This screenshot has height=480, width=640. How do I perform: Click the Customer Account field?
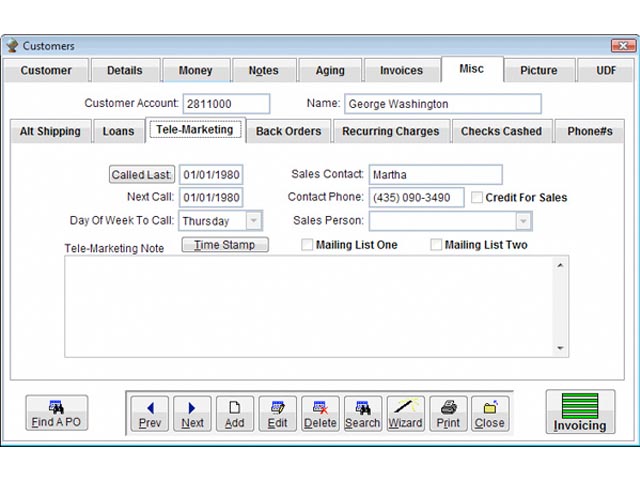click(x=226, y=104)
